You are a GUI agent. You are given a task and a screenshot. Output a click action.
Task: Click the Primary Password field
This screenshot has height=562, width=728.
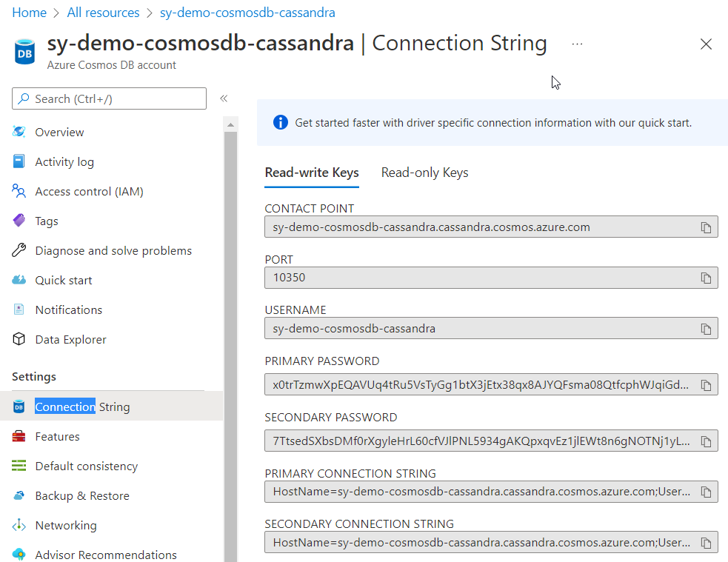[x=491, y=385]
